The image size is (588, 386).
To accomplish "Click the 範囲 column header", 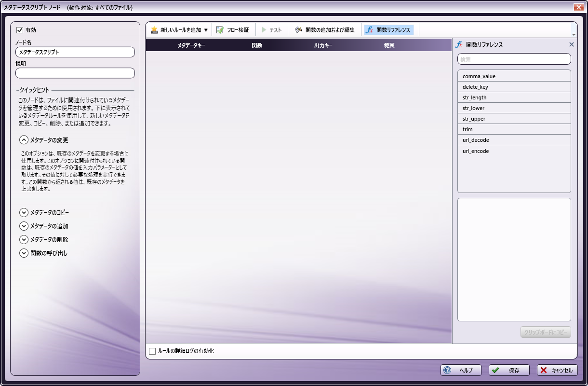I will click(x=389, y=45).
